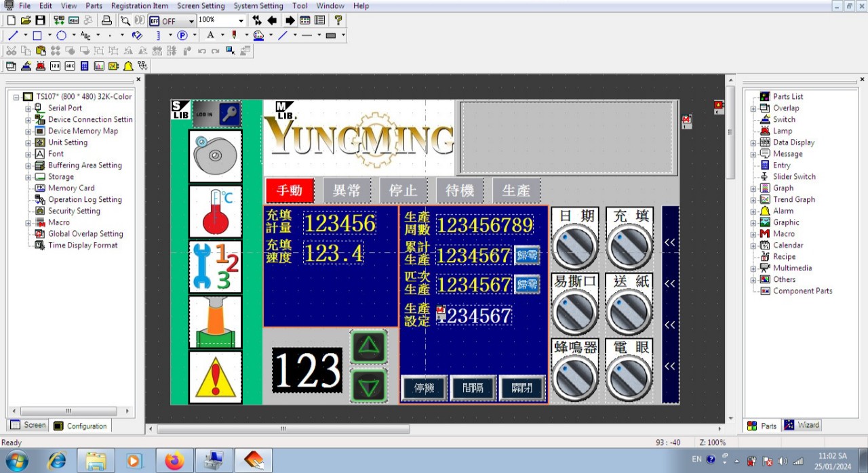Click the 停機 button on canvas
The width and height of the screenshot is (868, 473).
pos(425,388)
